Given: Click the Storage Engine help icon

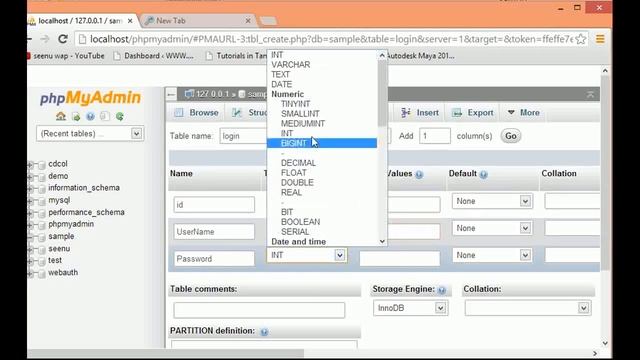Looking at the screenshot, I should point(442,290).
